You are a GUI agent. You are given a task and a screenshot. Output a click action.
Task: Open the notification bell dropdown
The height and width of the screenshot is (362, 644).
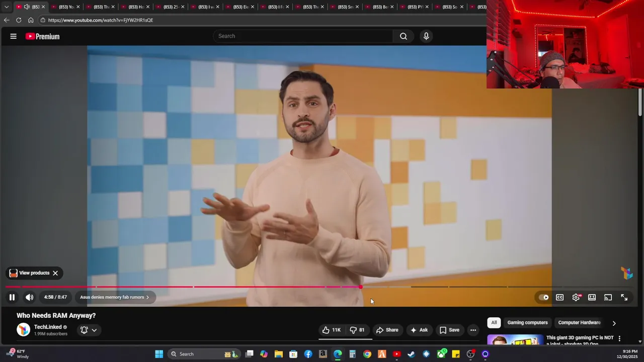click(x=89, y=330)
